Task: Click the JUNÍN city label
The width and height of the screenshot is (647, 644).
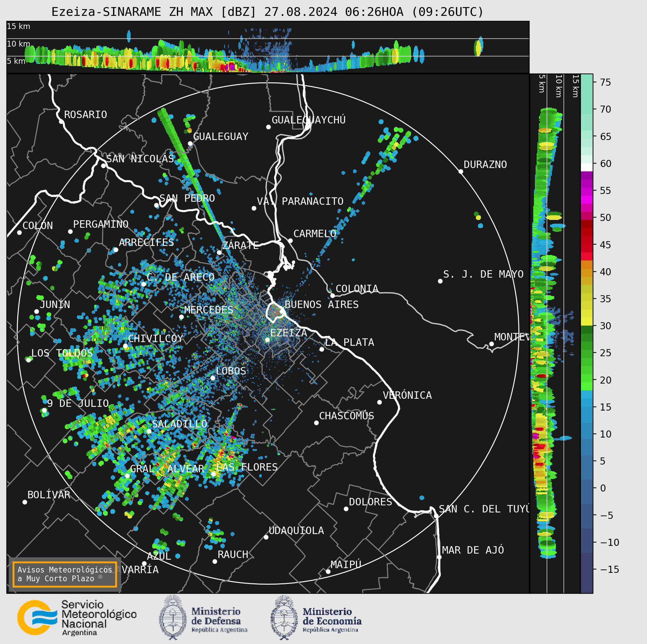Action: pos(55,304)
